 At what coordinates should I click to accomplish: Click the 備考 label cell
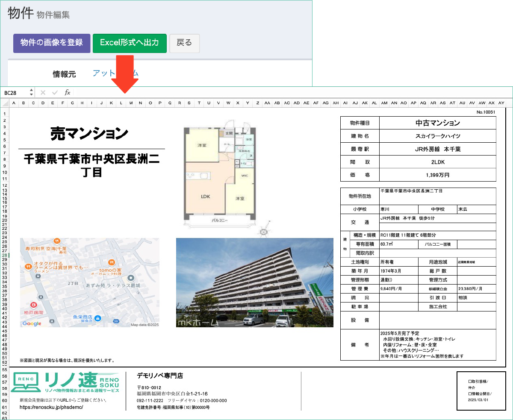pos(360,345)
